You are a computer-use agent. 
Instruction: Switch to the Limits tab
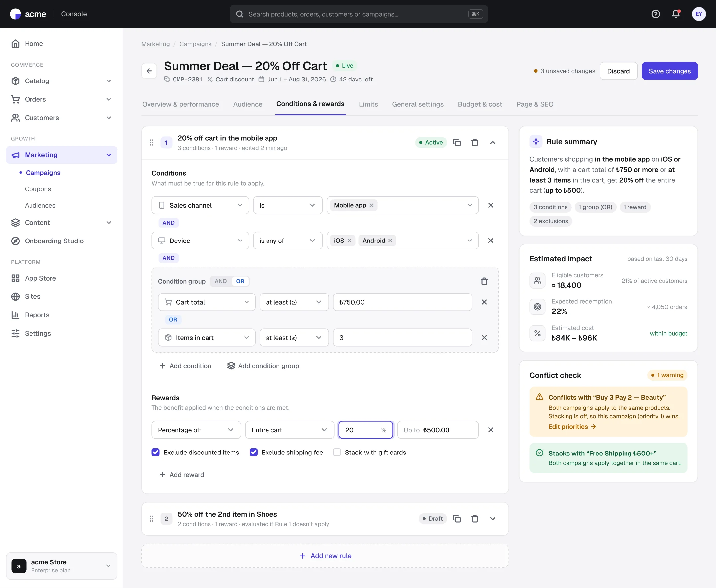coord(368,104)
